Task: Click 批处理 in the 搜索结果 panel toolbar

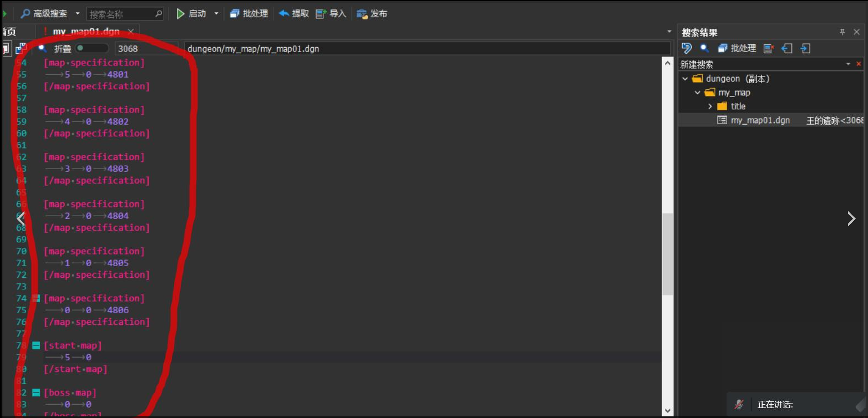Action: (x=737, y=48)
